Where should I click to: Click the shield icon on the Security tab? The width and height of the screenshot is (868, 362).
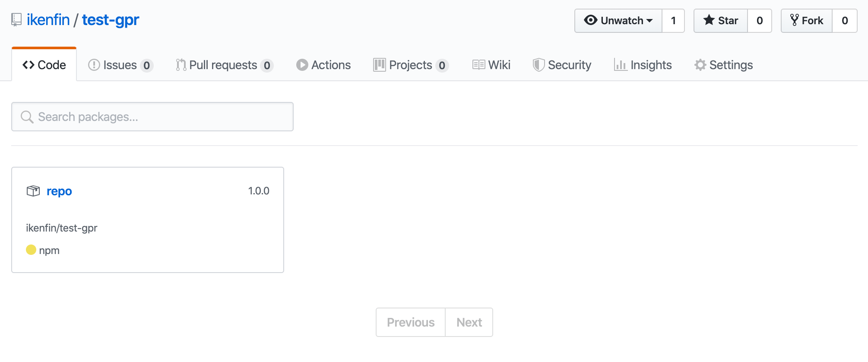[538, 65]
